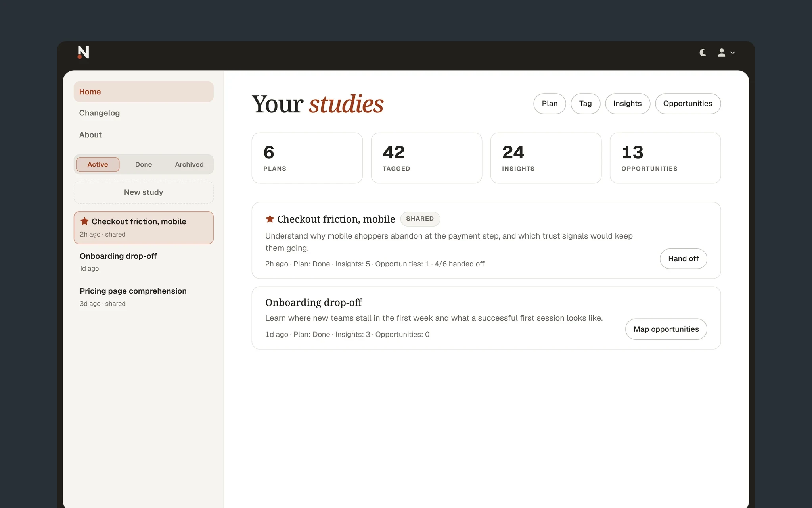This screenshot has height=508, width=812.
Task: Create a New study
Action: click(144, 192)
